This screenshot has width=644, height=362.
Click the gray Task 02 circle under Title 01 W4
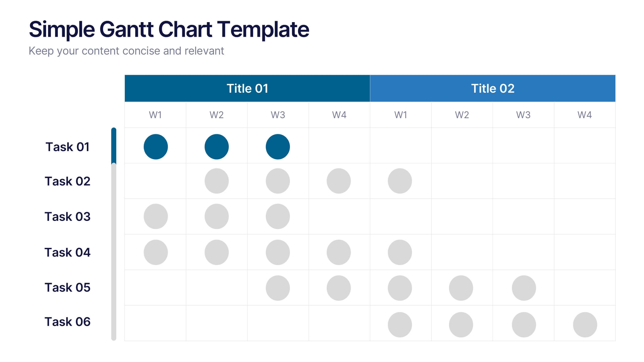pos(338,181)
